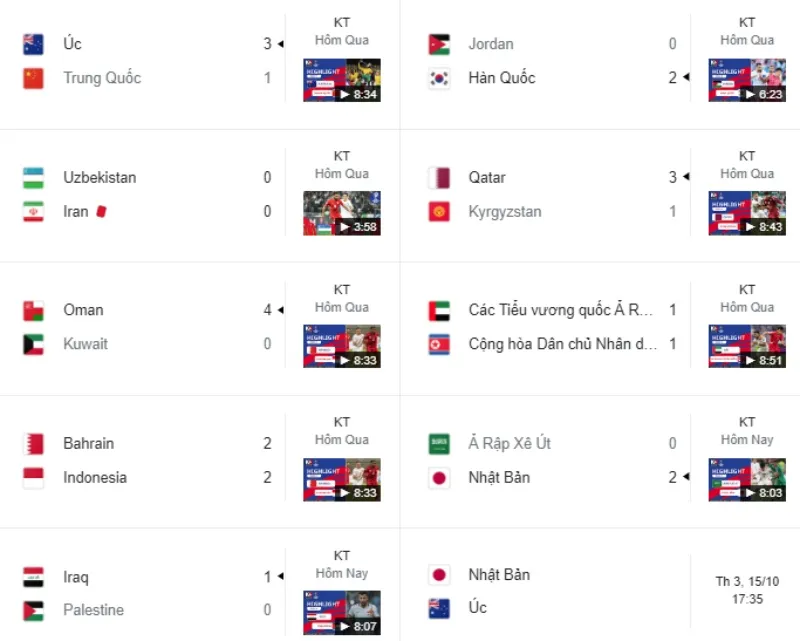
Task: Click the truncated Các Tiểu vương quốc Ả R name
Action: pos(560,310)
